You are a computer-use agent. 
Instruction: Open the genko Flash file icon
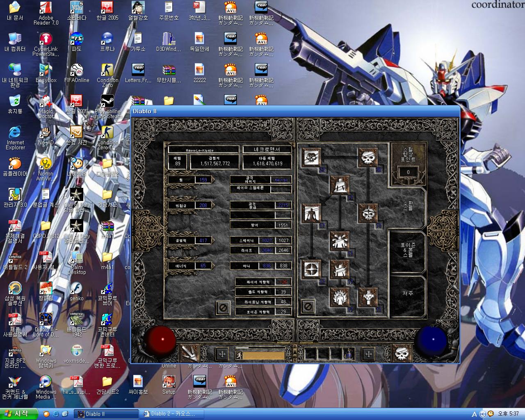point(77,292)
